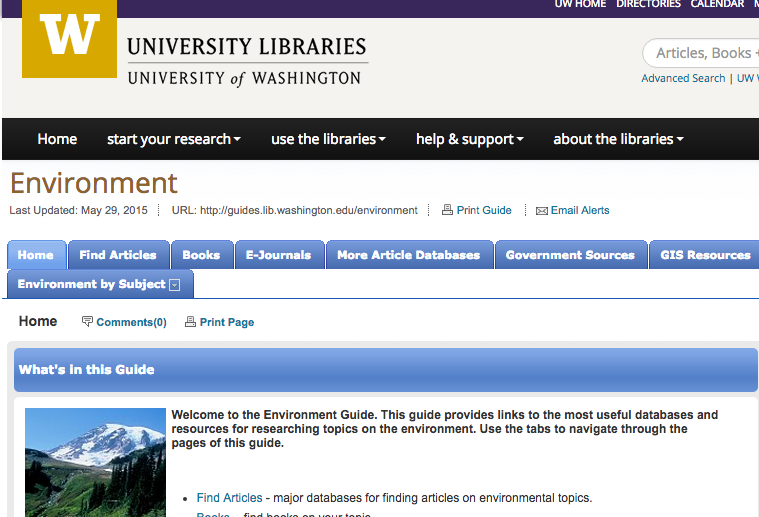Click the printer icon next to Print Page
759x517 pixels.
190,321
